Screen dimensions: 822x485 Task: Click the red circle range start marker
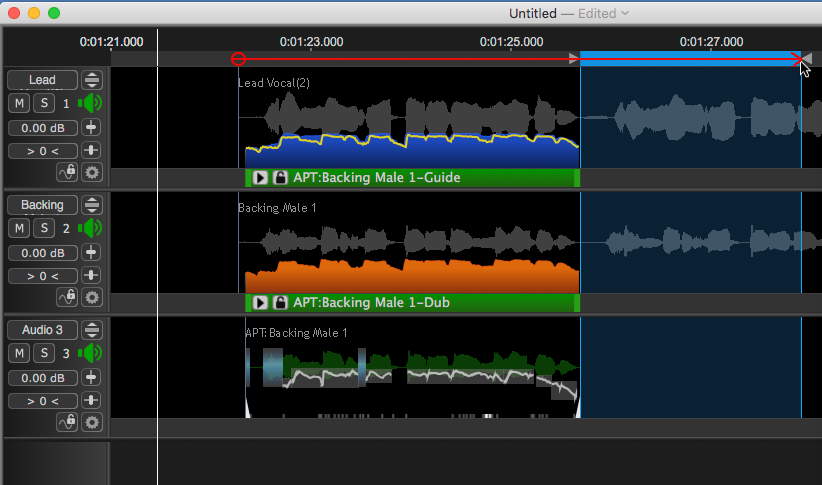[238, 59]
